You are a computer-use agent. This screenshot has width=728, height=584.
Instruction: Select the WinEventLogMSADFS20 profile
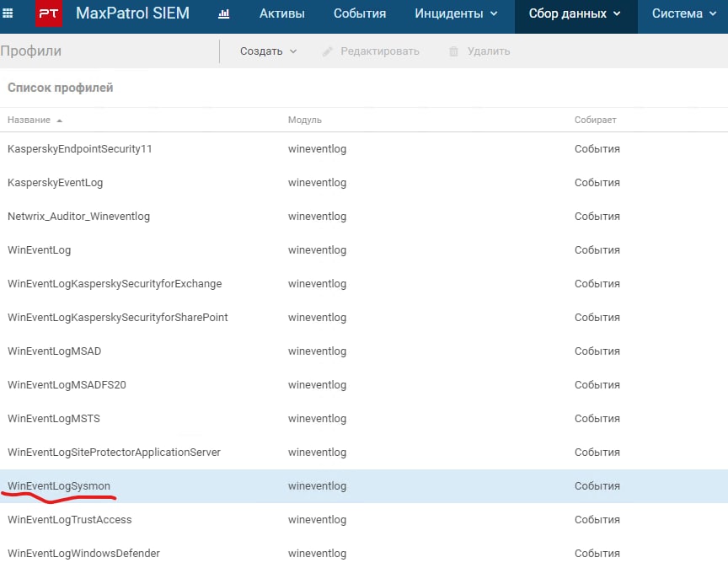click(x=364, y=385)
